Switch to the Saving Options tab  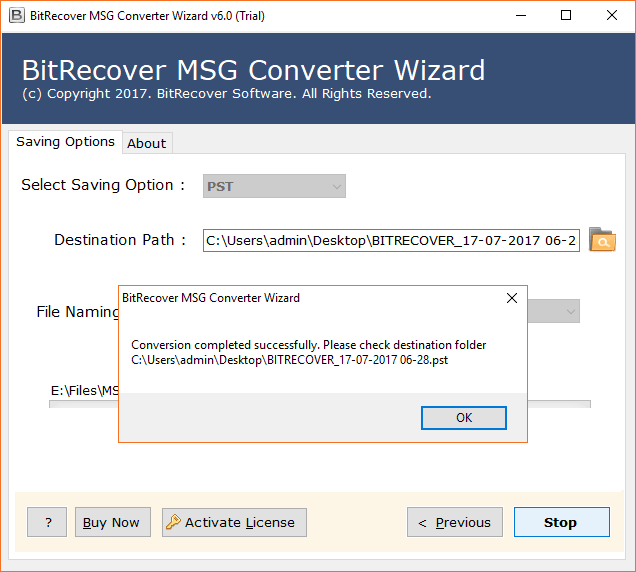pos(65,142)
